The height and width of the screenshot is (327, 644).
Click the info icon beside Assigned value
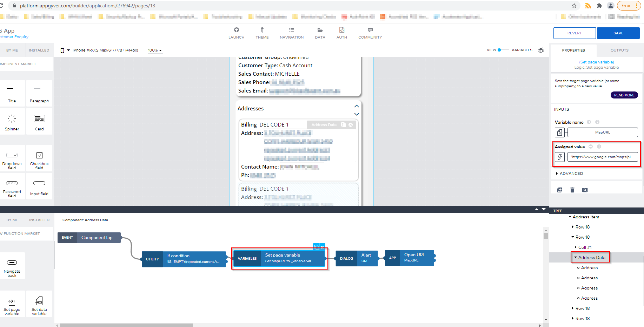tap(599, 147)
